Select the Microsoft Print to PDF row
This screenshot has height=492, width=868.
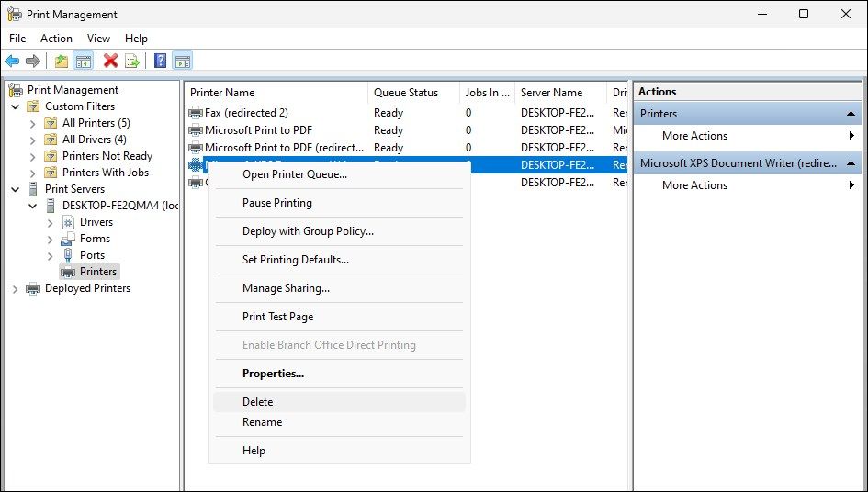click(258, 130)
